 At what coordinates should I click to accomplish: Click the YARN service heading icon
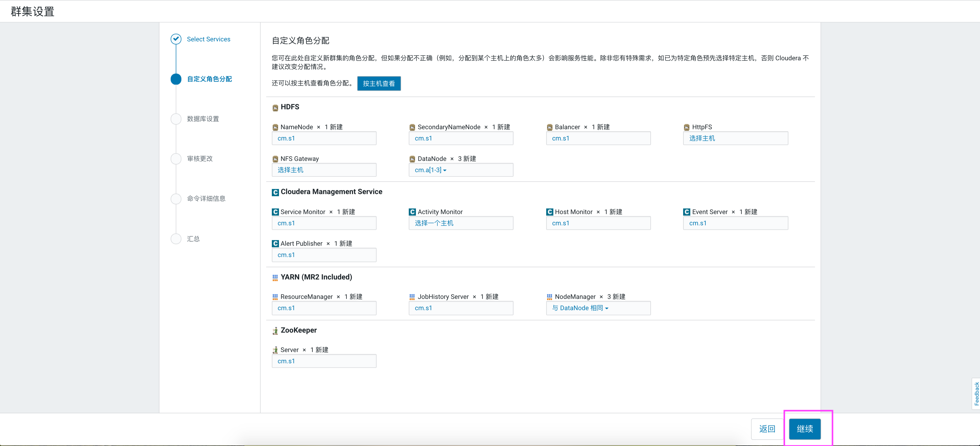[275, 278]
